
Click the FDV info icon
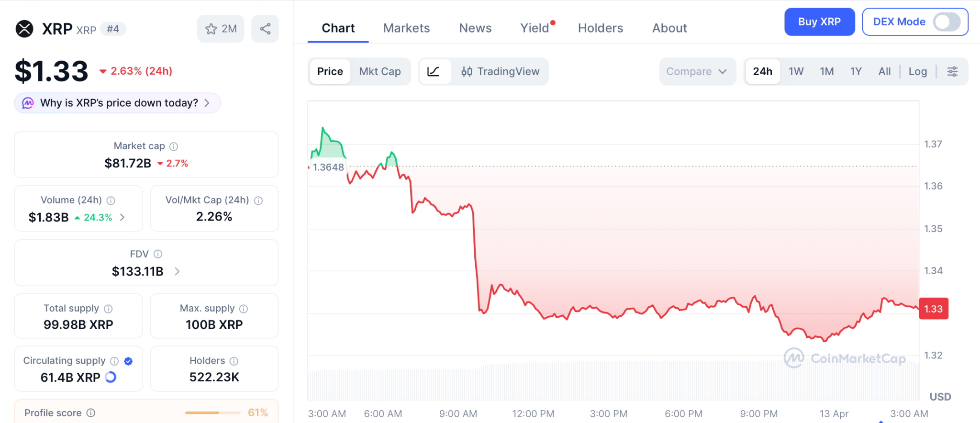(158, 254)
